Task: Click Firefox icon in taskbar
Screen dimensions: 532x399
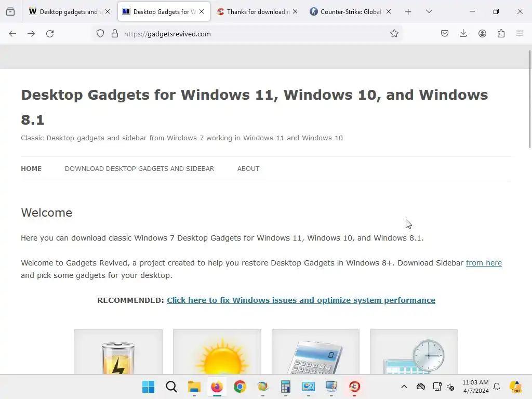Action: click(217, 387)
